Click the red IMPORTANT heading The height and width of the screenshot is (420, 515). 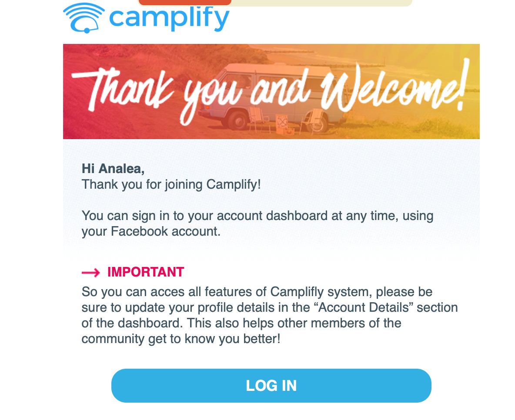(x=146, y=272)
